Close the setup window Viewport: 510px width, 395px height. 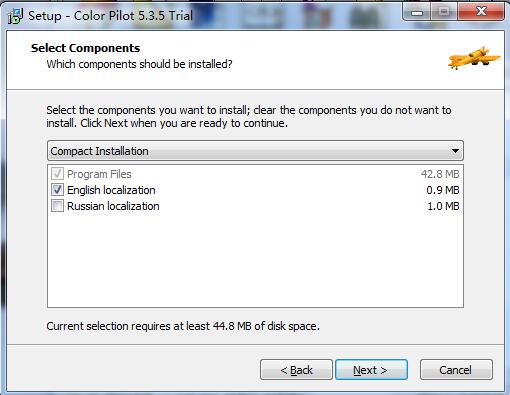tap(481, 12)
